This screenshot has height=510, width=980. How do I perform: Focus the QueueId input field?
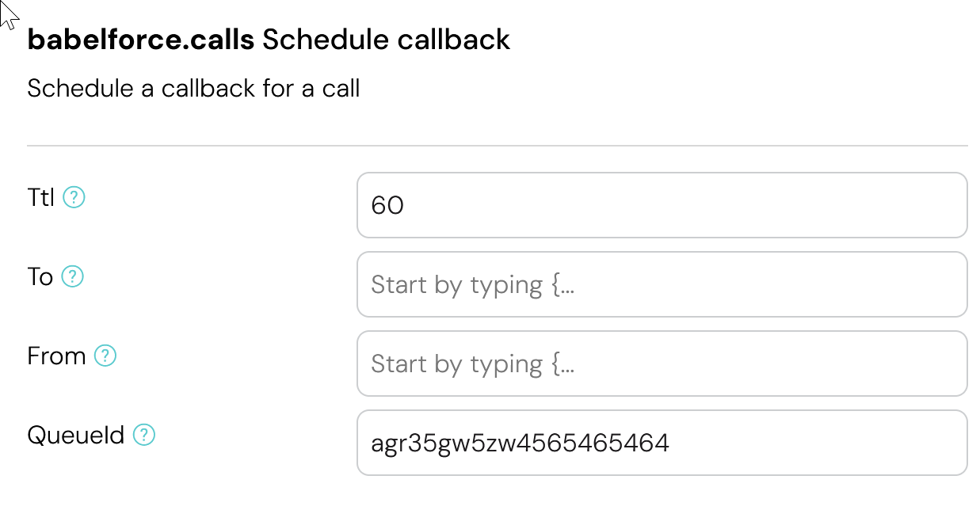click(662, 443)
